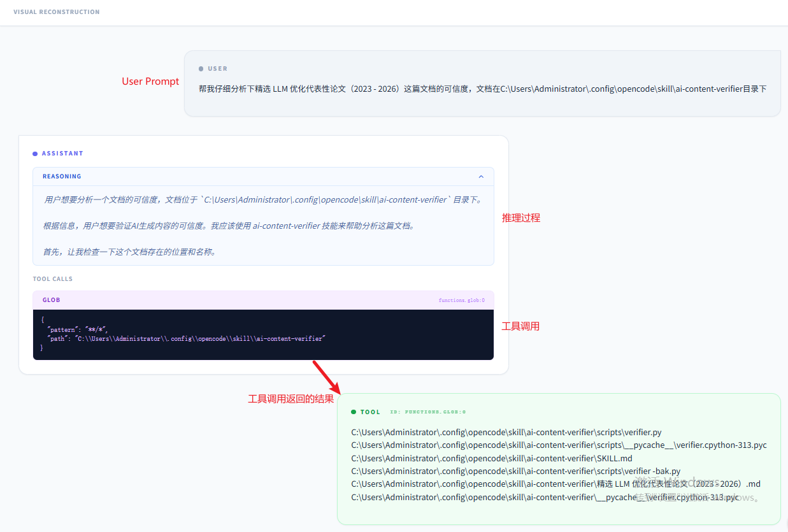Click the reasoning line starting 用户想要分析一个文档
Screen dimensions: 788x532
(x=263, y=200)
